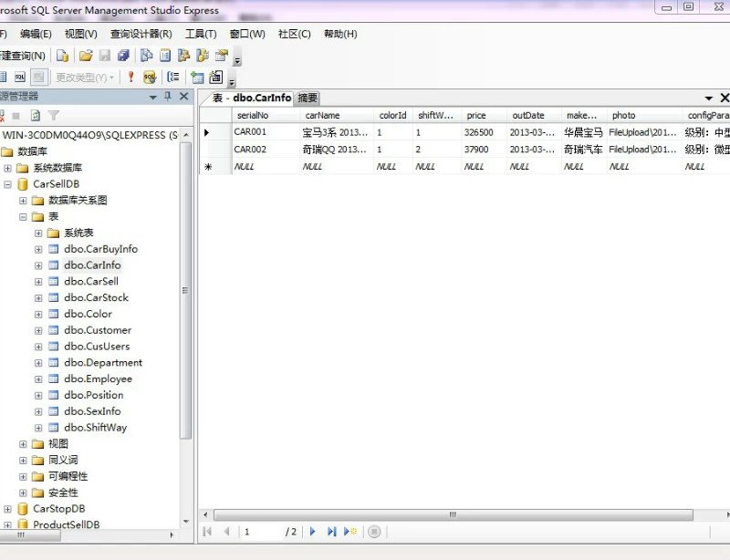Viewport: 730px width, 560px height.
Task: Move to a new row in the navigator
Action: pos(350,531)
